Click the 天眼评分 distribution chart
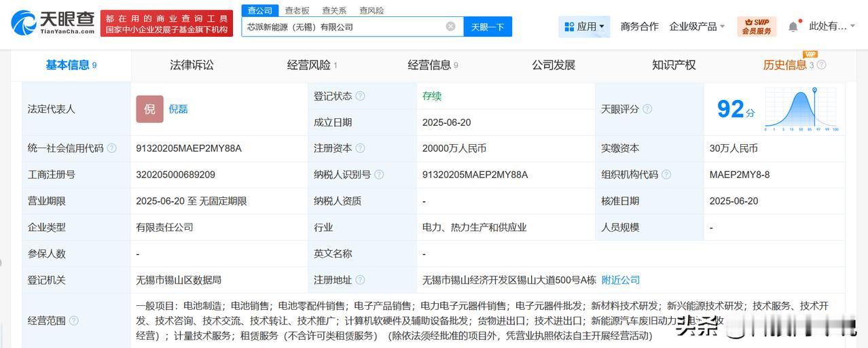The height and width of the screenshot is (348, 868). click(801, 109)
